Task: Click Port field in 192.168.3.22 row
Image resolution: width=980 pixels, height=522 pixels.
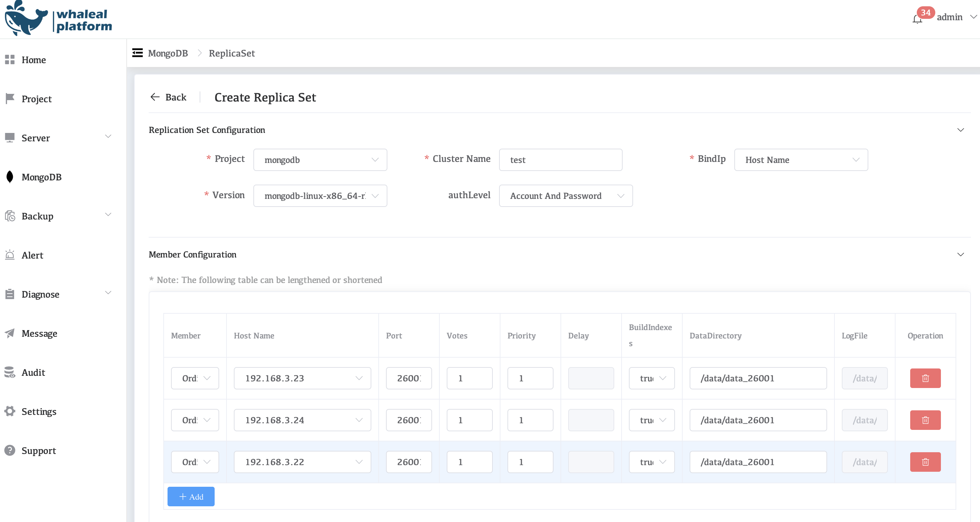Action: 409,462
